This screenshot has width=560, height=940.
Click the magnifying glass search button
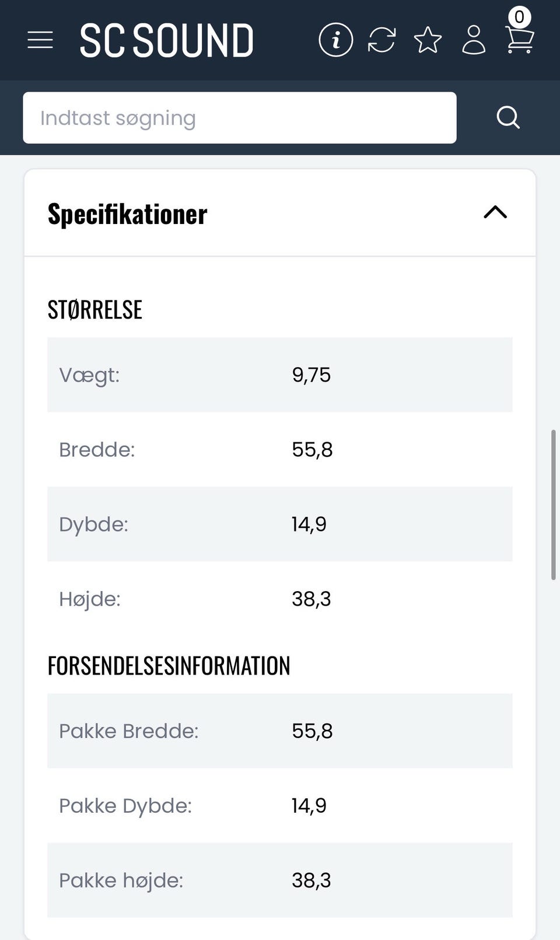tap(508, 118)
